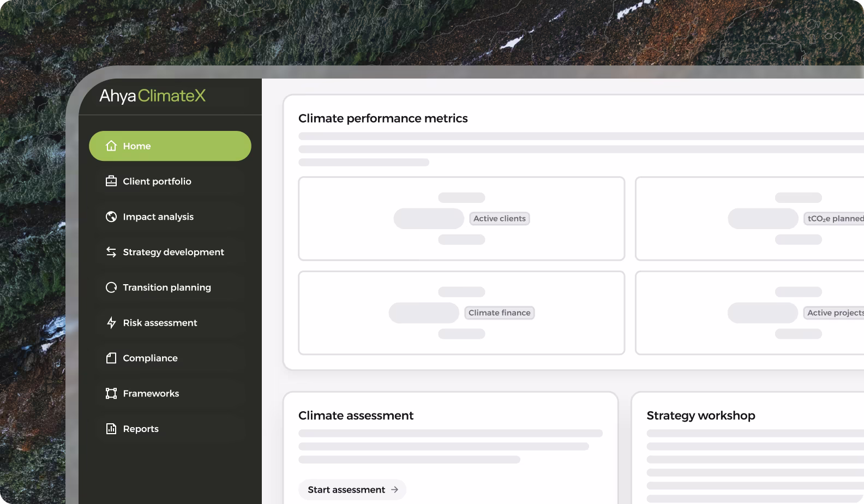Click the Risk assessment lightning icon

(111, 323)
